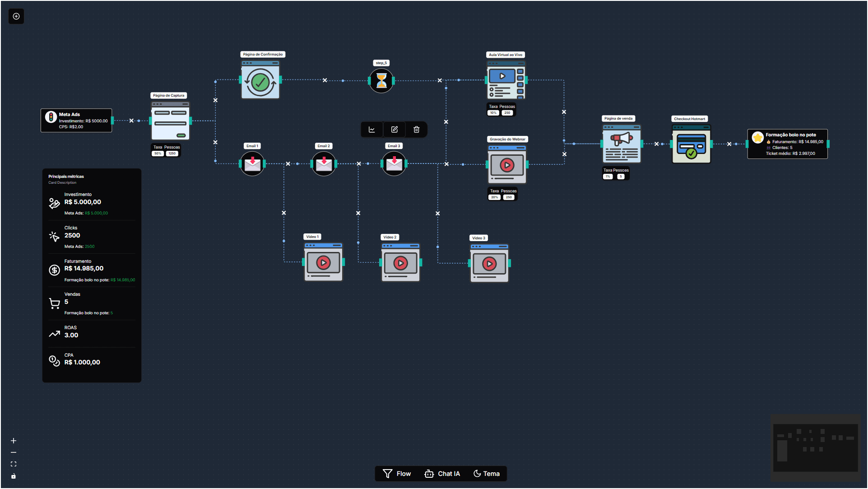Click the Faturamento dollar circle icon
Image resolution: width=868 pixels, height=489 pixels.
pos(54,270)
